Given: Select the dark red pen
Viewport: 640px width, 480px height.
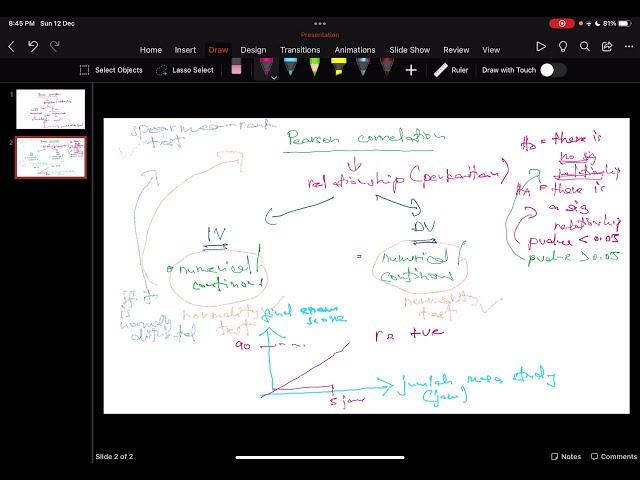Looking at the screenshot, I should click(387, 67).
